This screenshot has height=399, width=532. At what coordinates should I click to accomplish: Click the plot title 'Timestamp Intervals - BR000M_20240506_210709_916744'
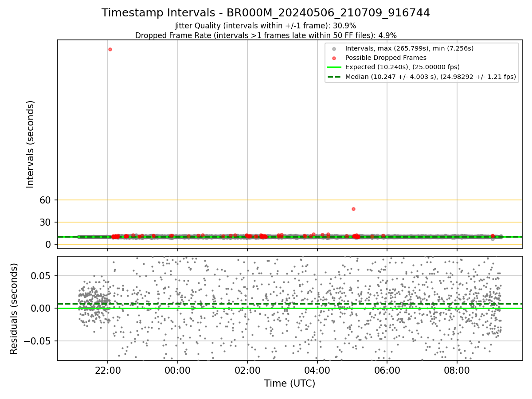[x=266, y=13]
